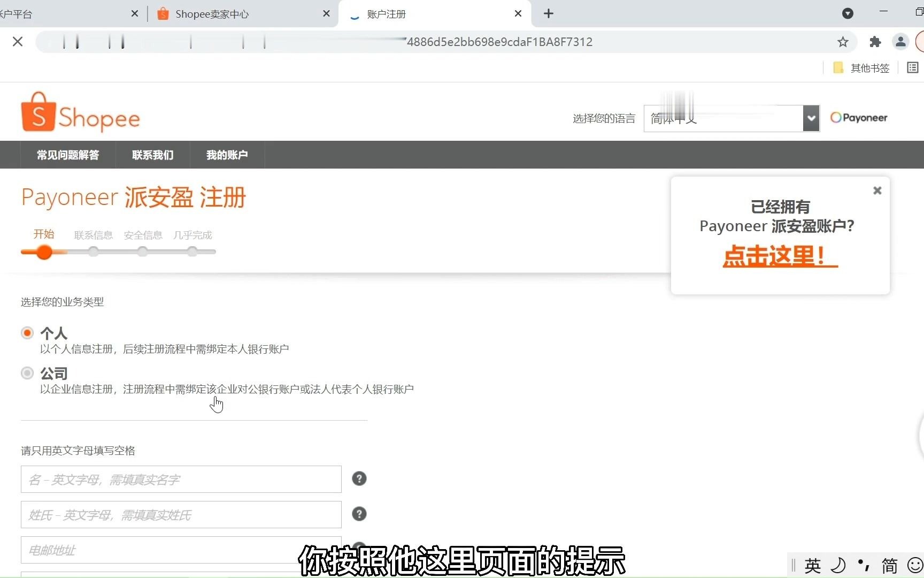
Task: Open 联系我们 menu item
Action: 153,155
